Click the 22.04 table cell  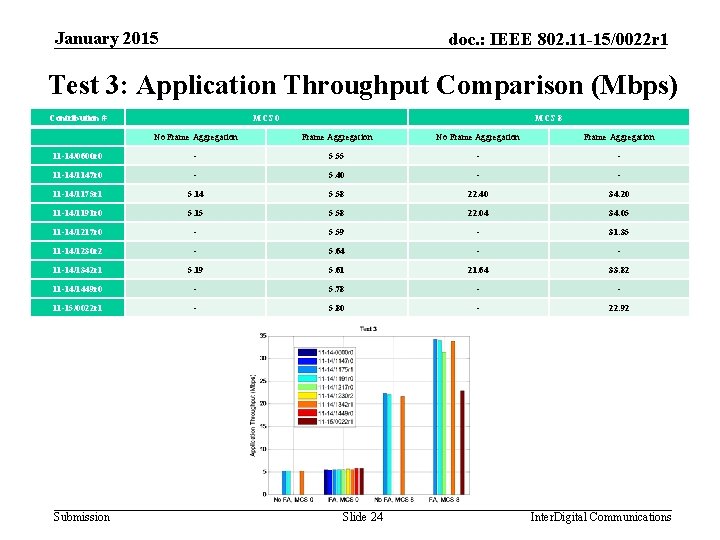tap(478, 213)
